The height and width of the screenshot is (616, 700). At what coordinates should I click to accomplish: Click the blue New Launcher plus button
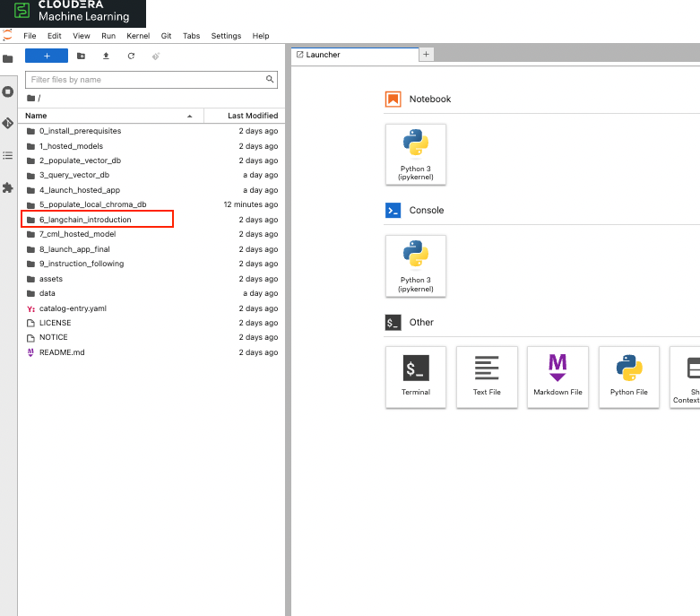click(47, 56)
